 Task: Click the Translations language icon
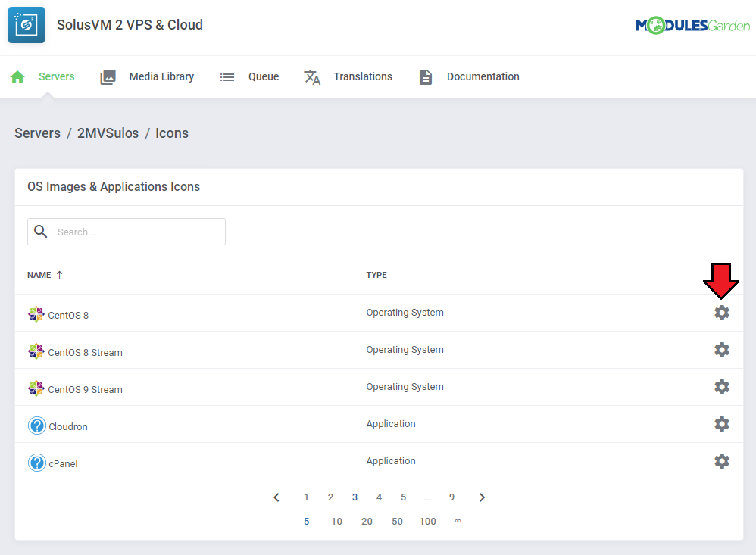pos(312,77)
